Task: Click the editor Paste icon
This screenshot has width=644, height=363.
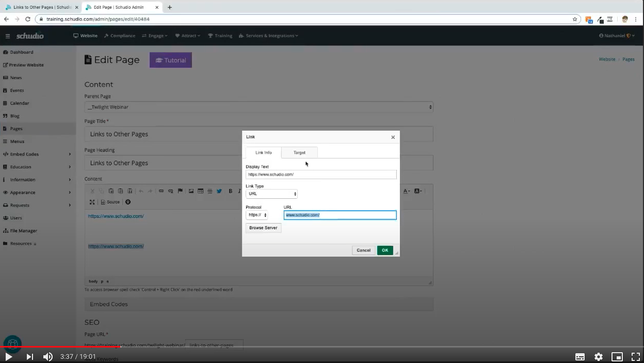Action: coord(111,191)
